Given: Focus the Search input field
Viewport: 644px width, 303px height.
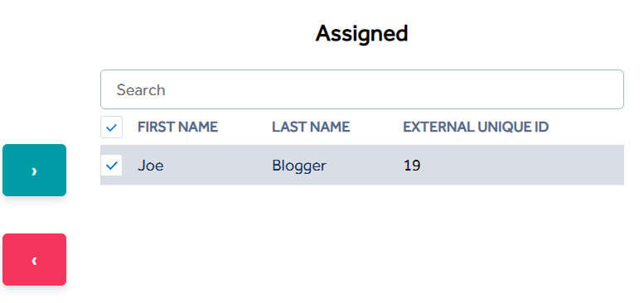Looking at the screenshot, I should click(x=362, y=89).
